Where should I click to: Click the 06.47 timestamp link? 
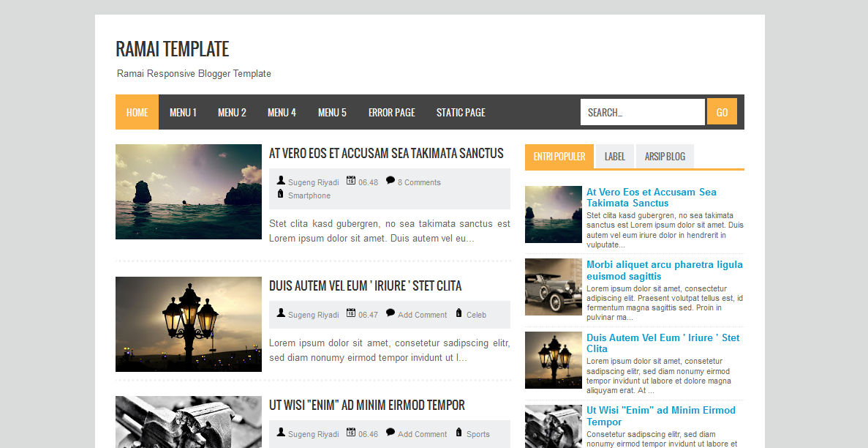pos(368,315)
